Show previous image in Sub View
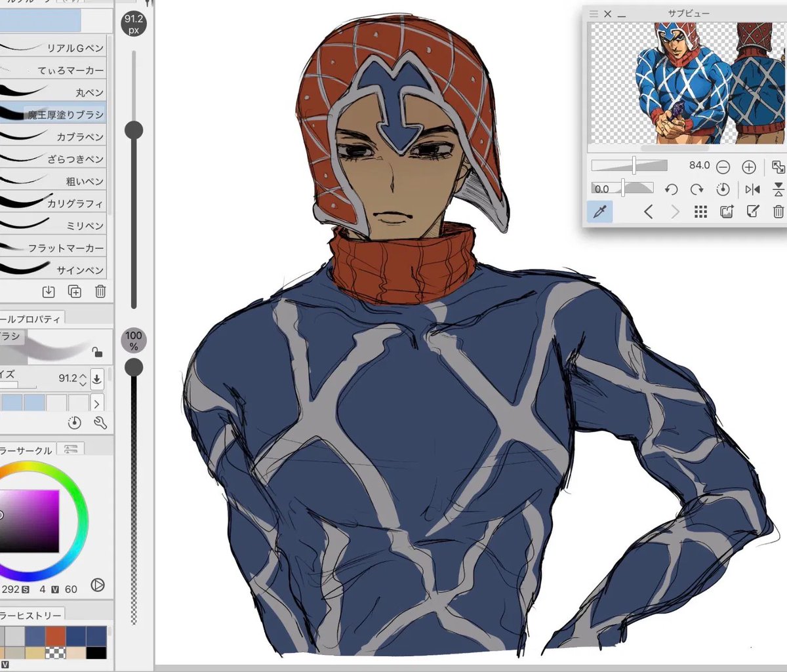 point(648,212)
